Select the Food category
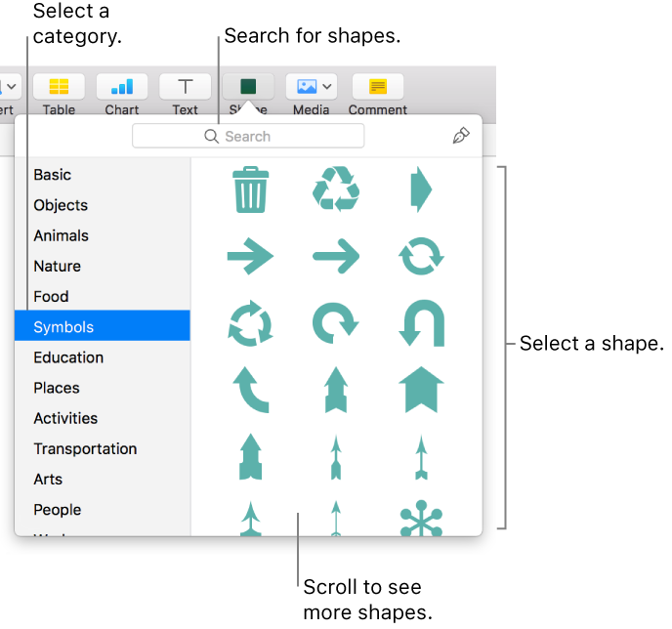 (x=103, y=297)
